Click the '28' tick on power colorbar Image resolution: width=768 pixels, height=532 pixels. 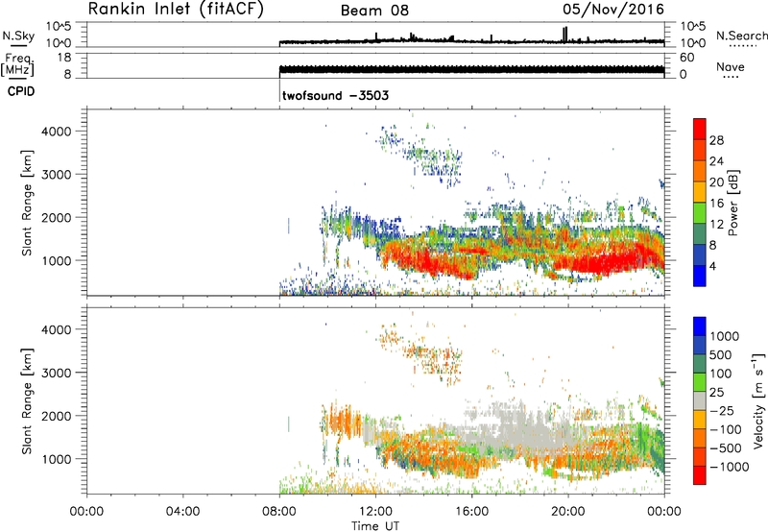[x=716, y=140]
